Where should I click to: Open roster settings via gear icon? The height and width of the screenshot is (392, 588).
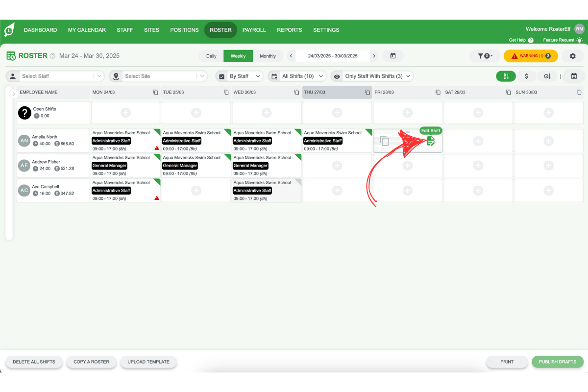click(x=572, y=56)
